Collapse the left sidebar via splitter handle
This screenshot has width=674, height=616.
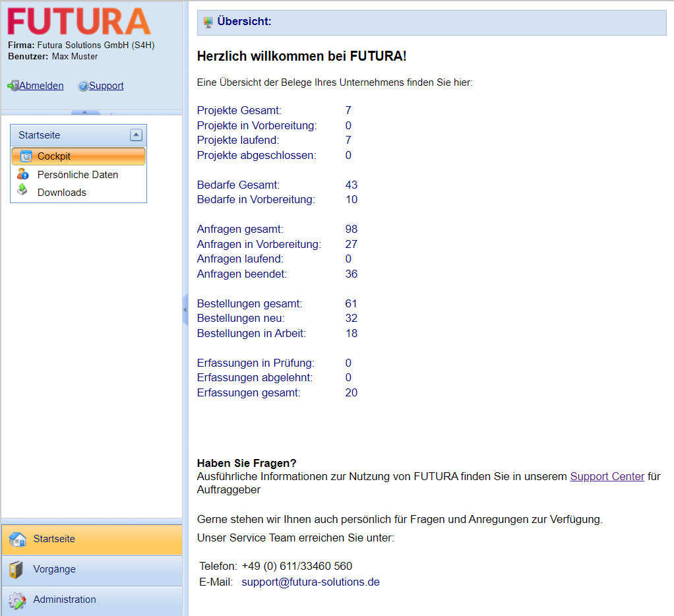(185, 310)
